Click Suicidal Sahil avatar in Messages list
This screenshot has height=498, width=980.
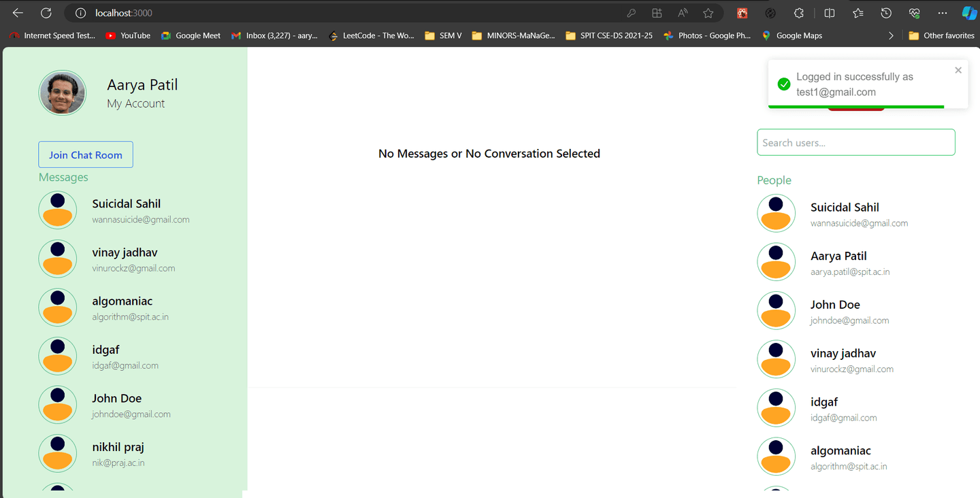58,210
